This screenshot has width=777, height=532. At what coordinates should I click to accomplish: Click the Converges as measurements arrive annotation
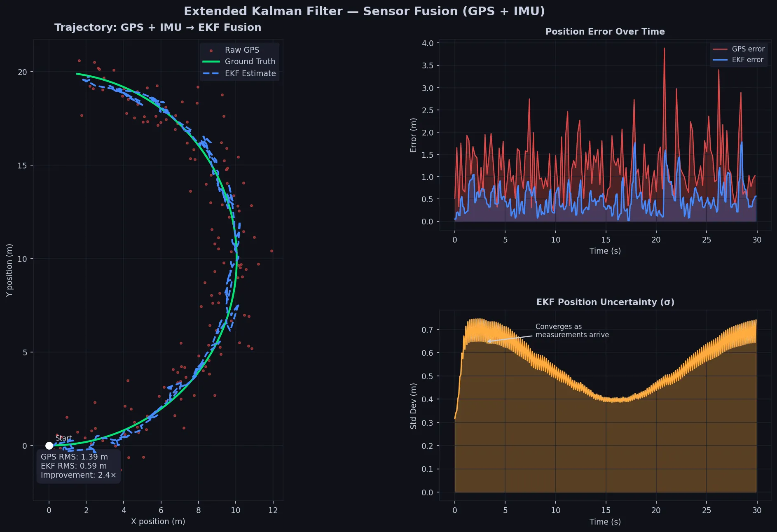(572, 330)
